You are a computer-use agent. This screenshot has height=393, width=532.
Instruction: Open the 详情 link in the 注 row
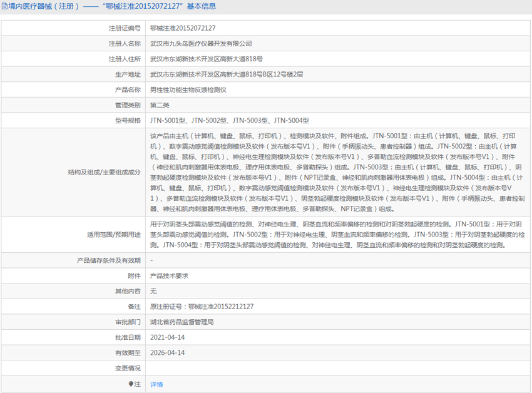[155, 384]
